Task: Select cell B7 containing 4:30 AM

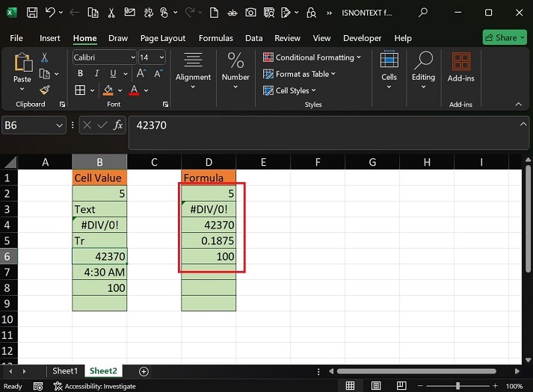Action: tap(99, 272)
